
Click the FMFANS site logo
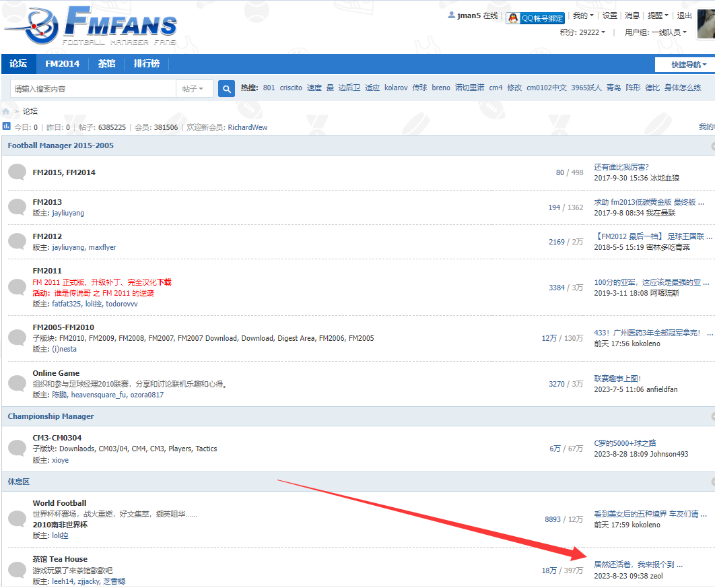tap(91, 26)
